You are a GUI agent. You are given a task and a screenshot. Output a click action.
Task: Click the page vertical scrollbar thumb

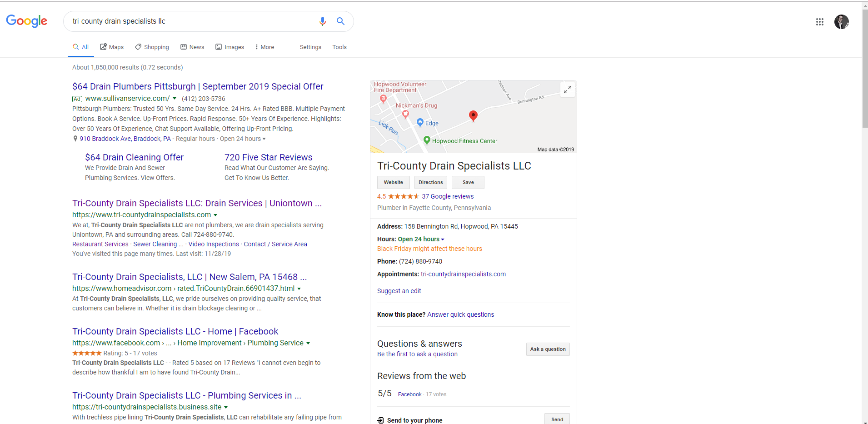tap(865, 68)
